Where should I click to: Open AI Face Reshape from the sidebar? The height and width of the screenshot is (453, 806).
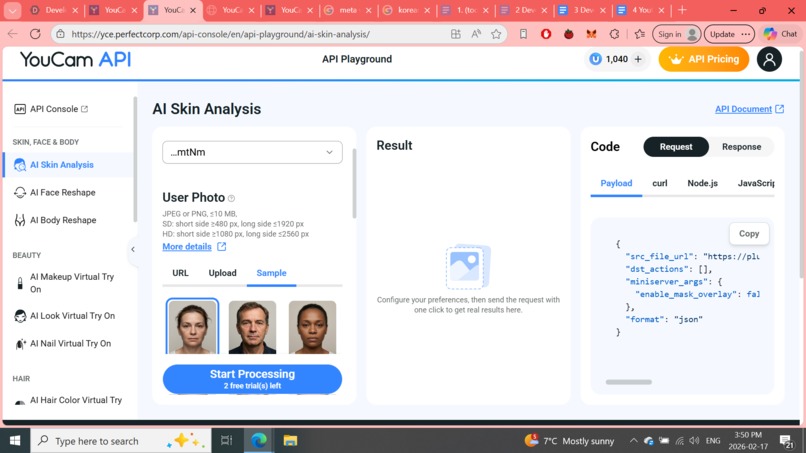[x=62, y=192]
